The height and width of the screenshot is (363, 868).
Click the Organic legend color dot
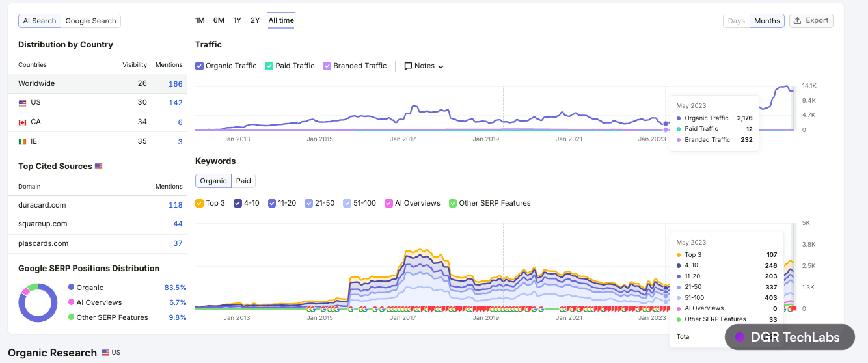(71, 288)
